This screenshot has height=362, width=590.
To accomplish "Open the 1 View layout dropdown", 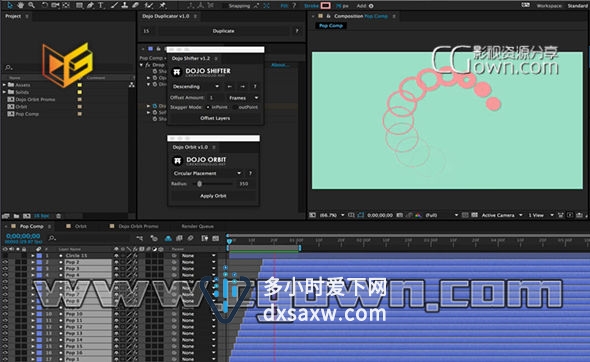I will coord(541,215).
